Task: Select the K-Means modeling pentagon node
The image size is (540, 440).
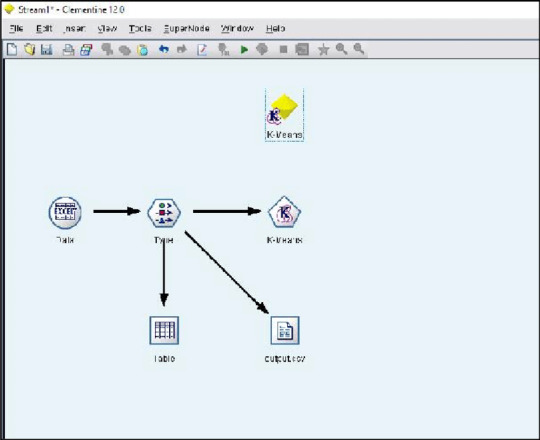Action: coord(284,212)
